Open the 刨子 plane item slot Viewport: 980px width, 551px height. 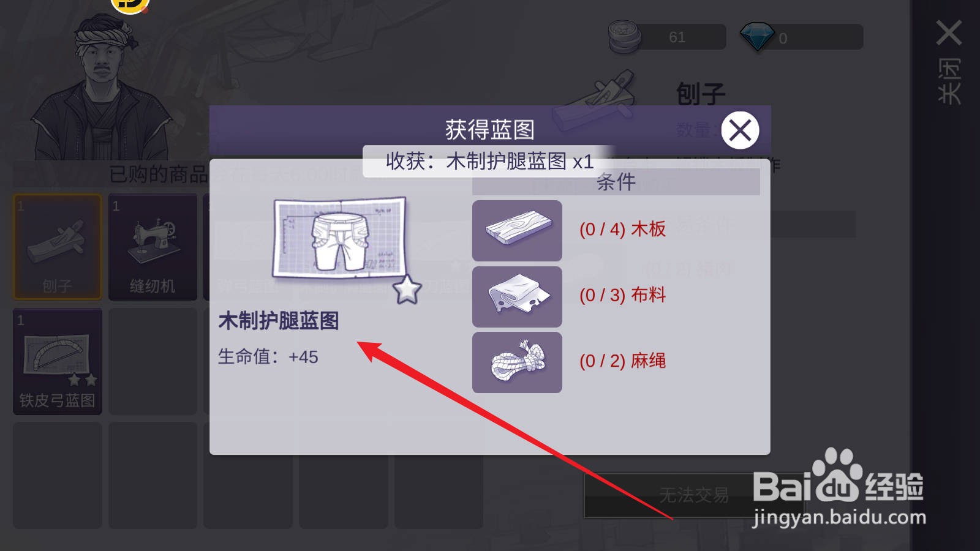coord(58,247)
